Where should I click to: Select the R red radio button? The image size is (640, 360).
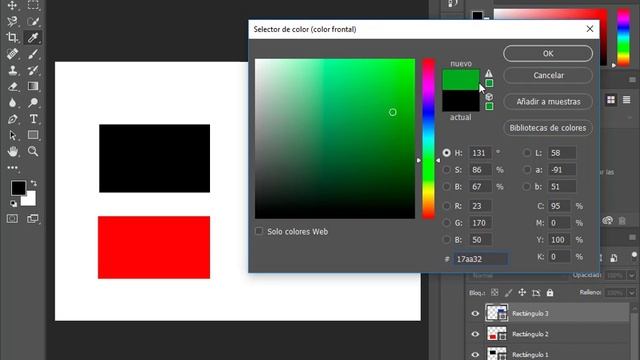tap(447, 206)
